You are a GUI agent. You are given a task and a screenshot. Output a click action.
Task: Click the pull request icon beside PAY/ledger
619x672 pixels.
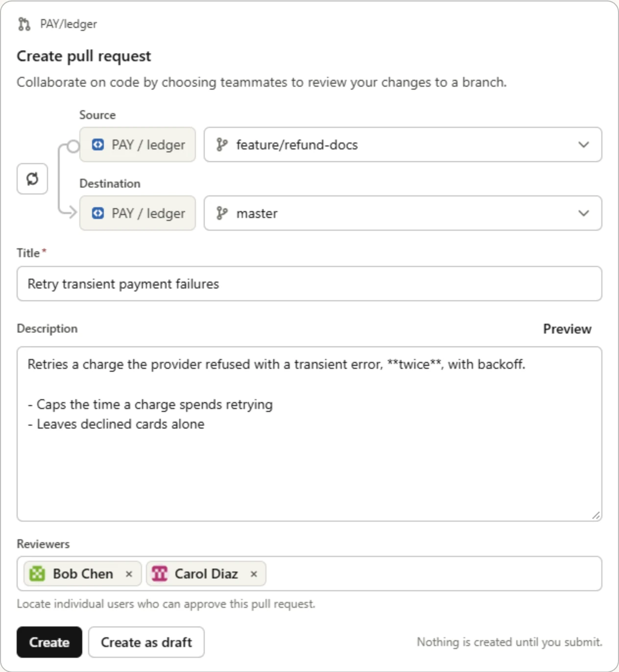point(24,24)
